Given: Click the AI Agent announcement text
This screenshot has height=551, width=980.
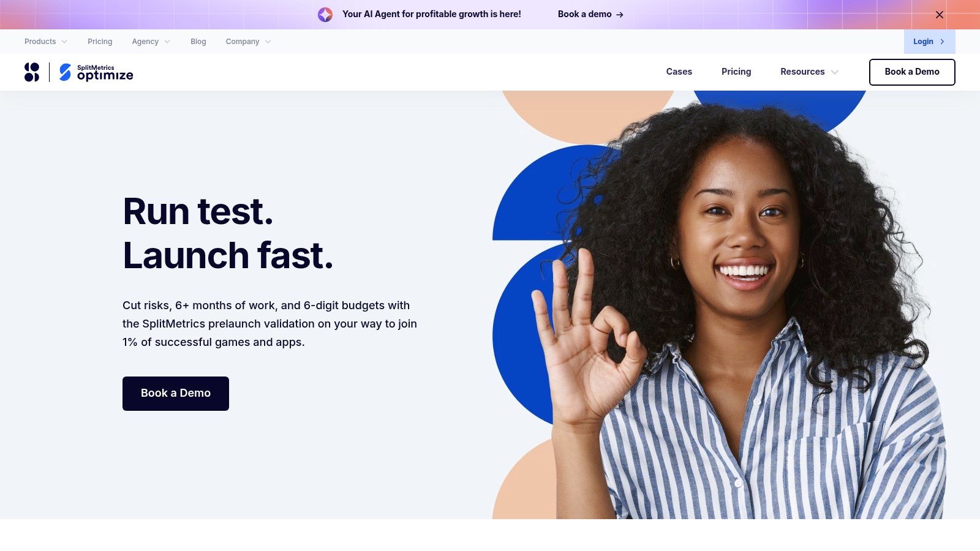Looking at the screenshot, I should pos(432,14).
